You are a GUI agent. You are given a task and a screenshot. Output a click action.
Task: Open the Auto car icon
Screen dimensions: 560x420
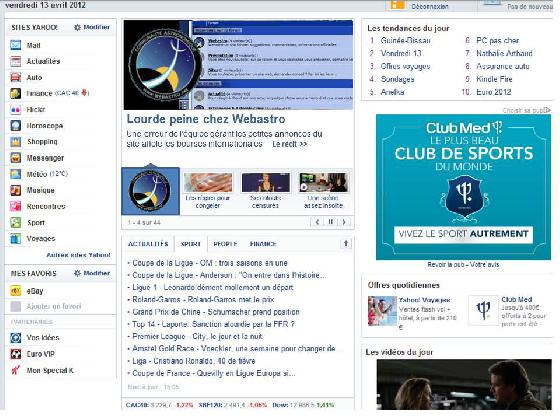(15, 77)
